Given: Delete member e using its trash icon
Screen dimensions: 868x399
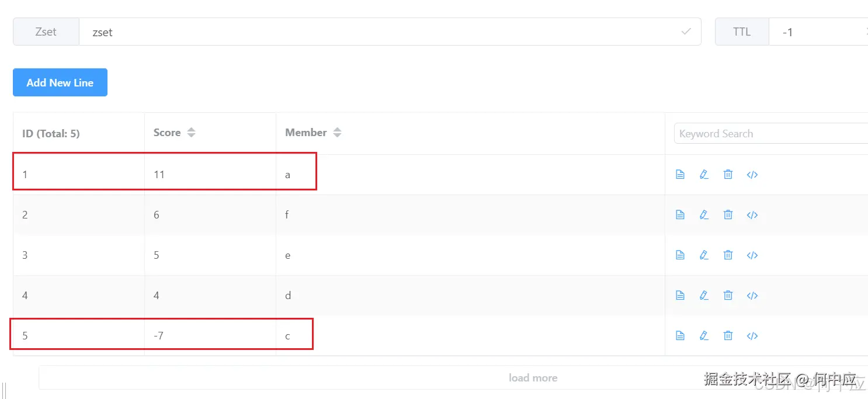Looking at the screenshot, I should (x=728, y=255).
